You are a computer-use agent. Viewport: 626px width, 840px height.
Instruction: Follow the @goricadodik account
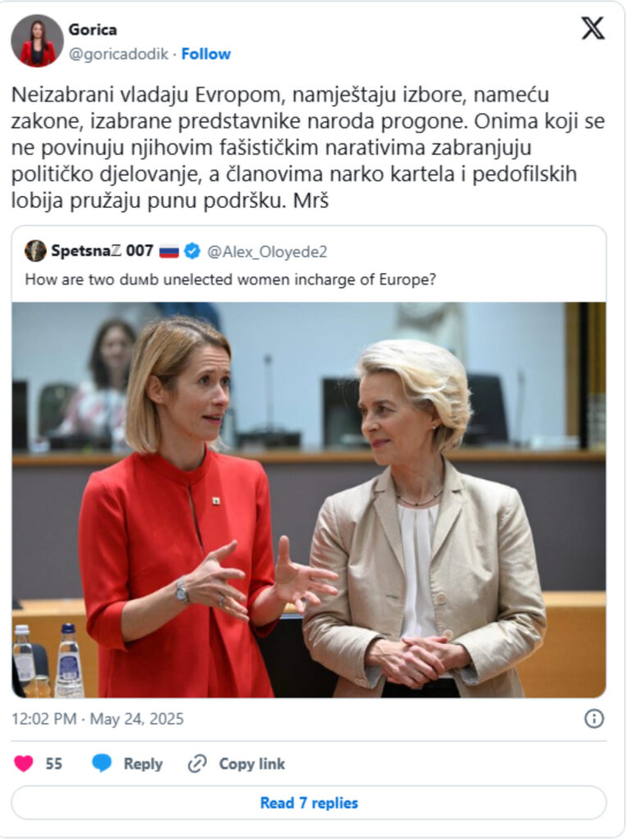click(206, 53)
